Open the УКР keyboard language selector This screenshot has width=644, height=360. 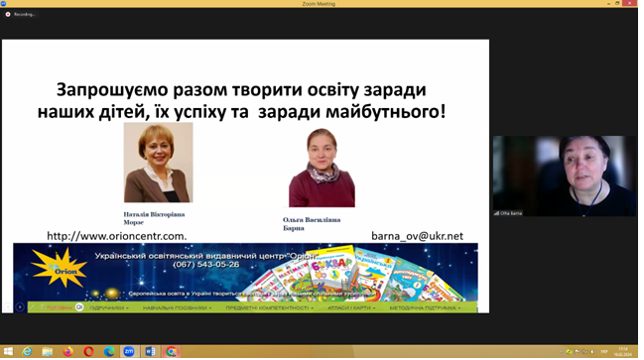[604, 352]
